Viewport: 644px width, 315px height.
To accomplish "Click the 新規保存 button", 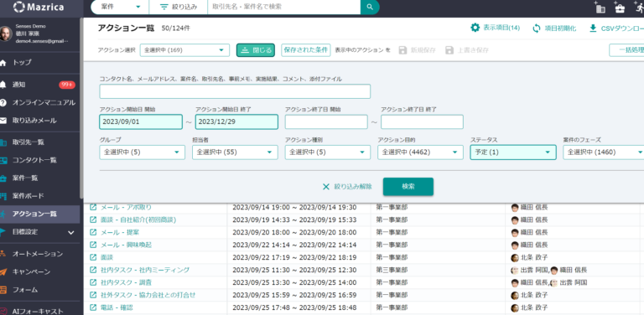I will 418,50.
